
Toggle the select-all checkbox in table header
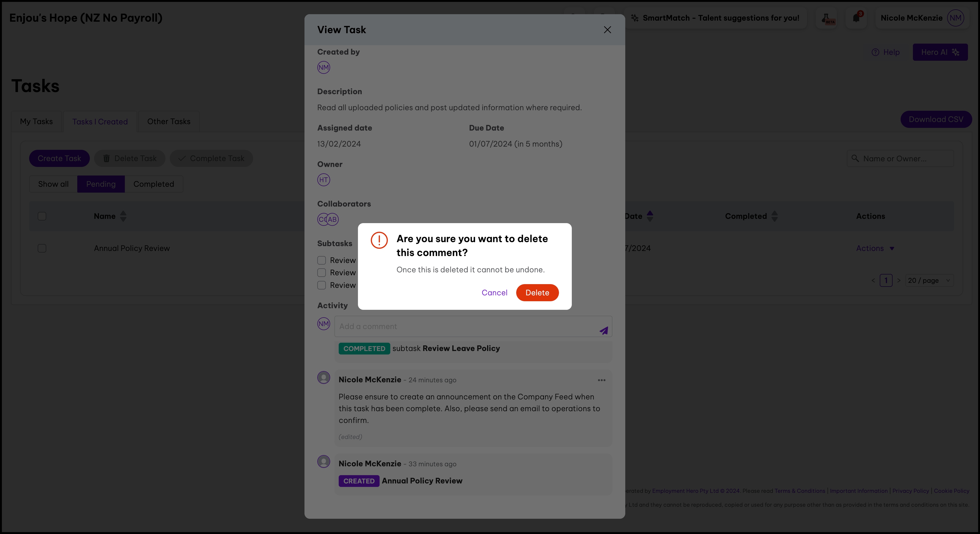click(x=42, y=216)
